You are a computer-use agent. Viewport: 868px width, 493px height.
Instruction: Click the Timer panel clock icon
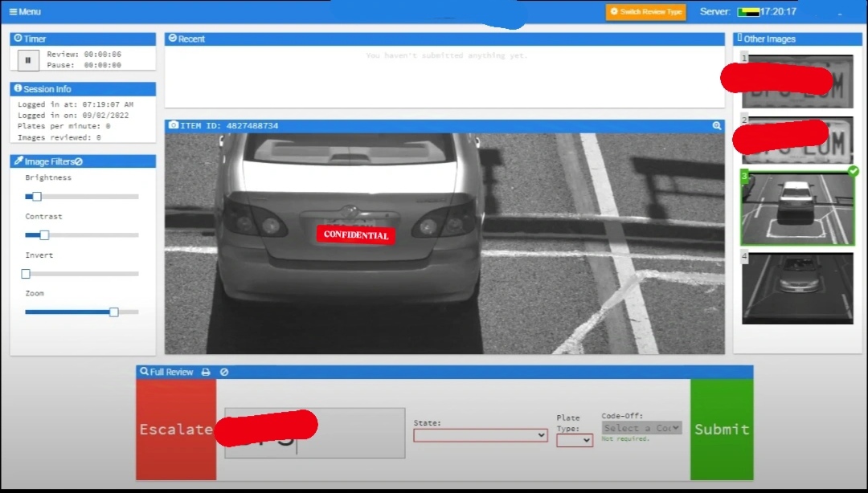click(18, 39)
